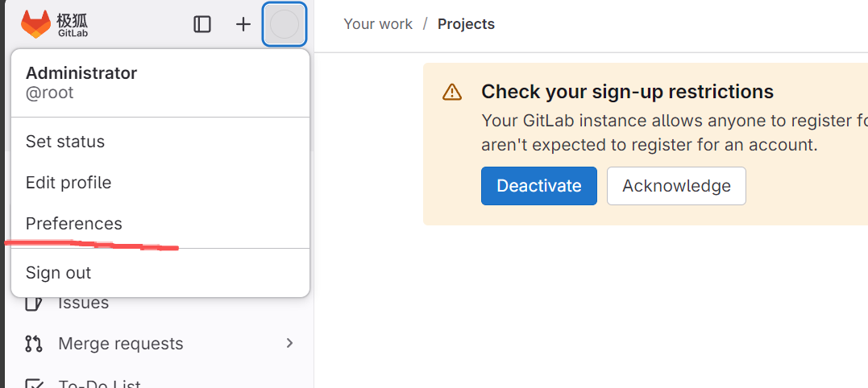868x388 pixels.
Task: Click the Deactivate button
Action: (x=538, y=186)
